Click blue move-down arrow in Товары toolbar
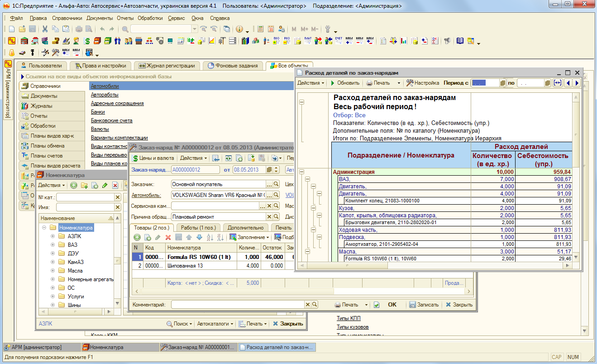The image size is (597, 364). coord(199,237)
